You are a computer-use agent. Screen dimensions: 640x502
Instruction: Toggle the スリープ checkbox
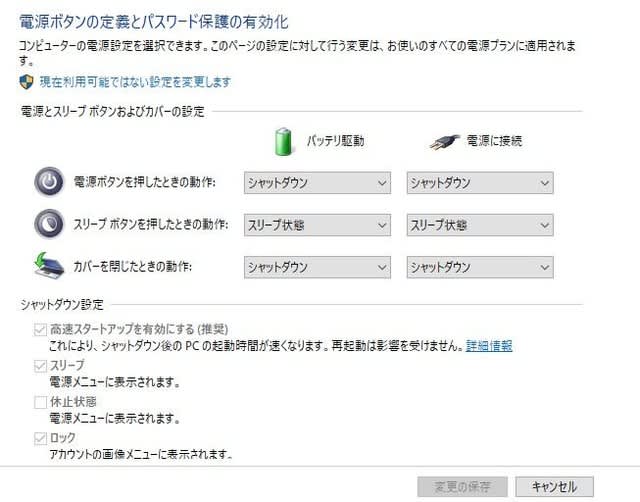tap(40, 366)
